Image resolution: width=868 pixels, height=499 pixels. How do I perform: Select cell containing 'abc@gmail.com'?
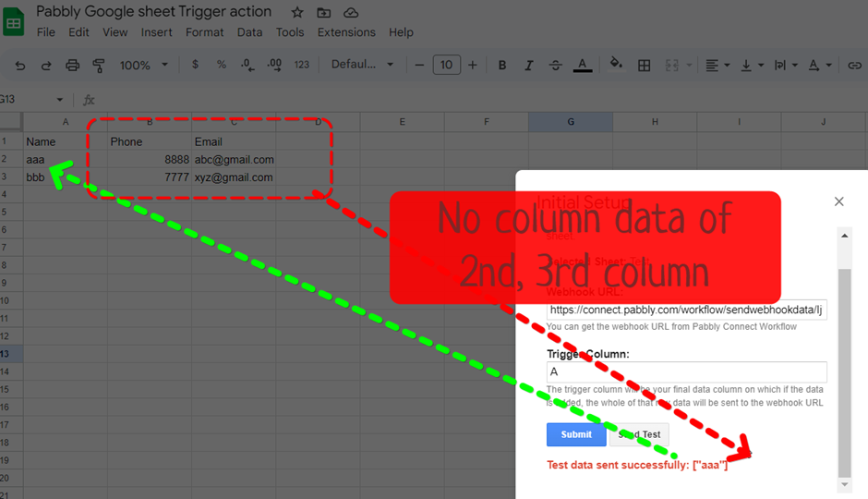234,160
